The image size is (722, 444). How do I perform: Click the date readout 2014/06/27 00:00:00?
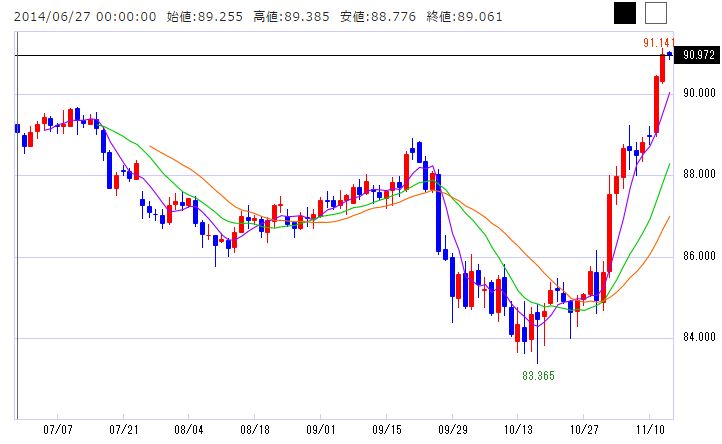(85, 17)
